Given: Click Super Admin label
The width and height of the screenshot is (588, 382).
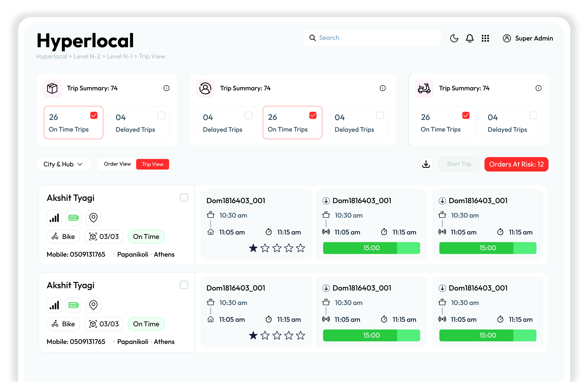Looking at the screenshot, I should coord(534,38).
